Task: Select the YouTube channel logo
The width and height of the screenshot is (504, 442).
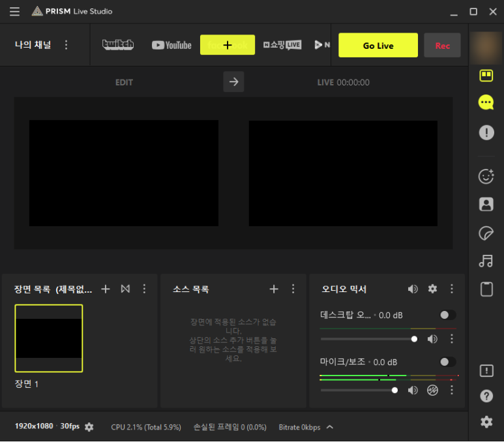Action: 171,45
